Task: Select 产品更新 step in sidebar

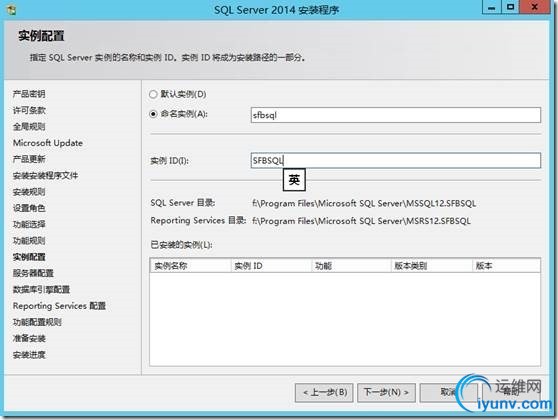Action: click(29, 159)
